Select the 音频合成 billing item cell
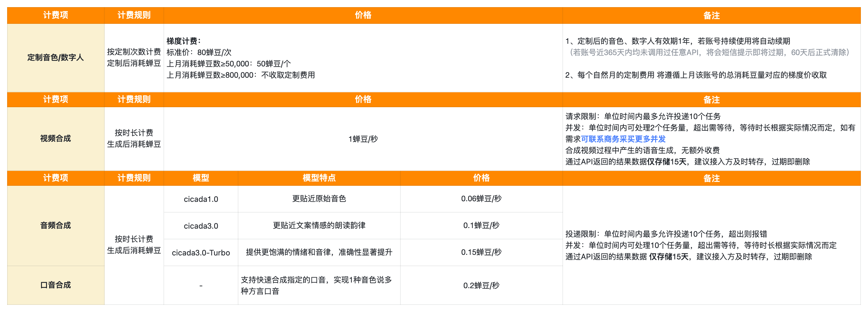 point(56,225)
